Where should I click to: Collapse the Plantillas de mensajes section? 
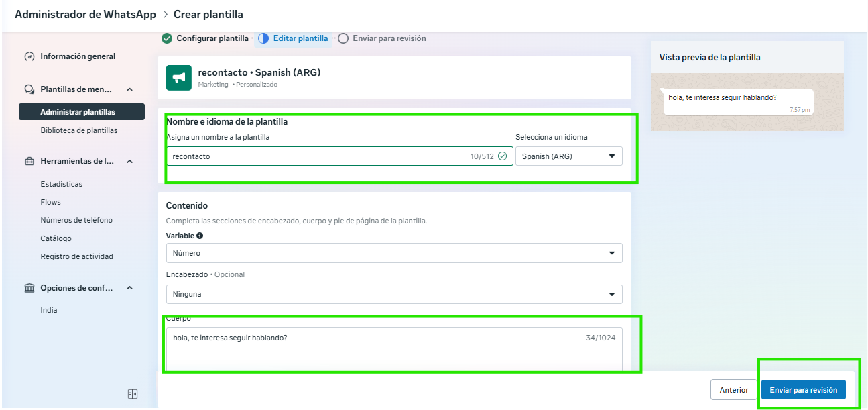[130, 89]
